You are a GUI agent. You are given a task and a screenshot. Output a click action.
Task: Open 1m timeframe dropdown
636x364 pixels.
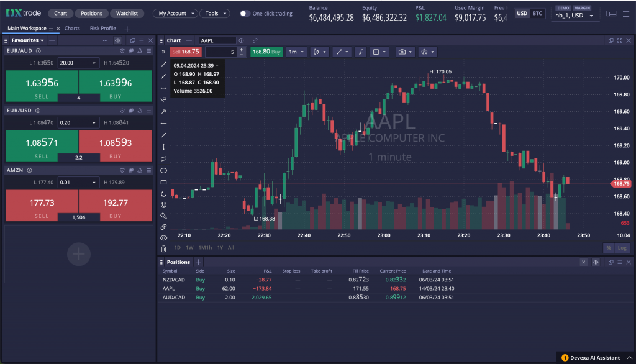point(296,52)
